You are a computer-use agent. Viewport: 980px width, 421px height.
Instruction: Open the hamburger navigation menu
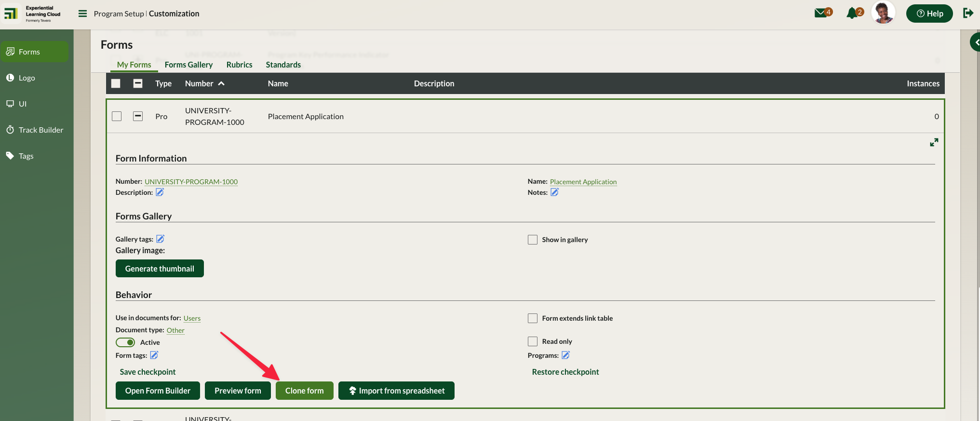tap(83, 14)
